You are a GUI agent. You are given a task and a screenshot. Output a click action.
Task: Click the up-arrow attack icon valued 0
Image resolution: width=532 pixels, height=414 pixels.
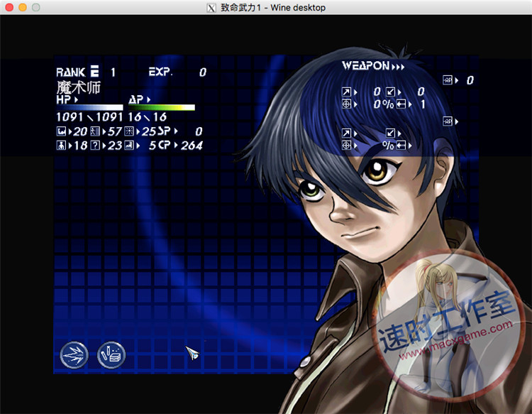pos(346,92)
